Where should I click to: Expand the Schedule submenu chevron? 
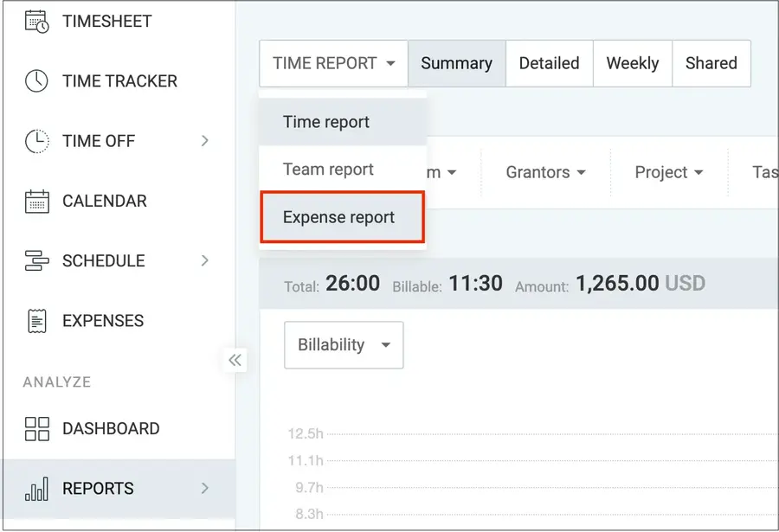(205, 260)
